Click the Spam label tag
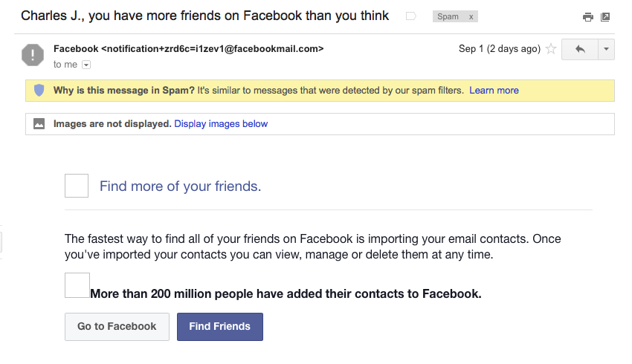Screen dimensions: 632x364 tap(448, 16)
